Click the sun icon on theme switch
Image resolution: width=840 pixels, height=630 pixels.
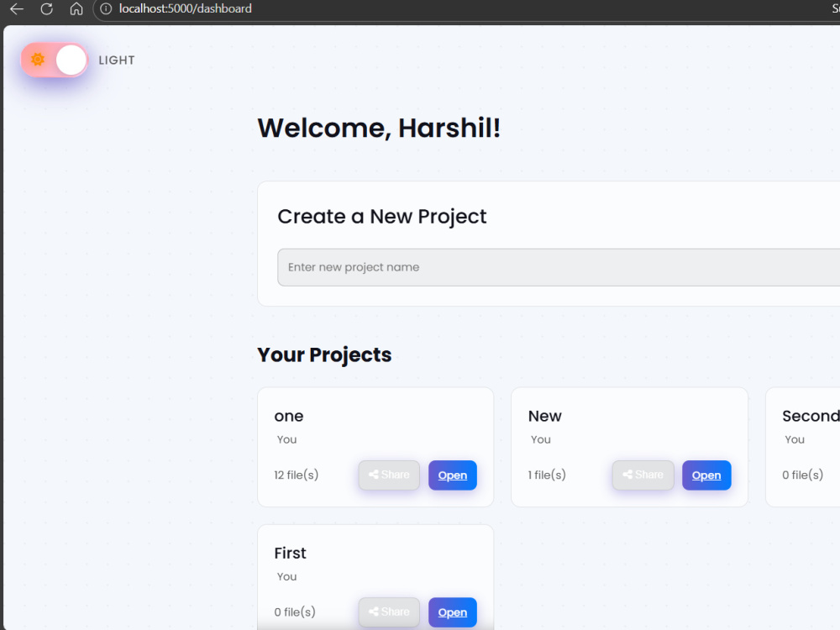point(38,60)
